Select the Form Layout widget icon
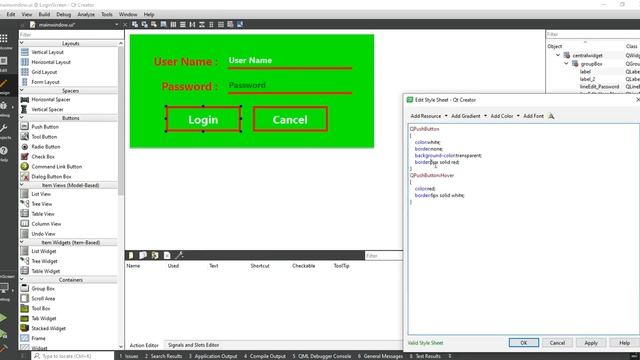640x360 pixels. (24, 82)
